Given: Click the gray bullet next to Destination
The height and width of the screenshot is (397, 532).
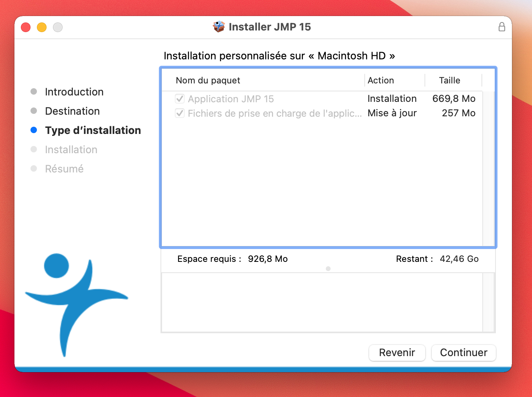Looking at the screenshot, I should coord(34,111).
